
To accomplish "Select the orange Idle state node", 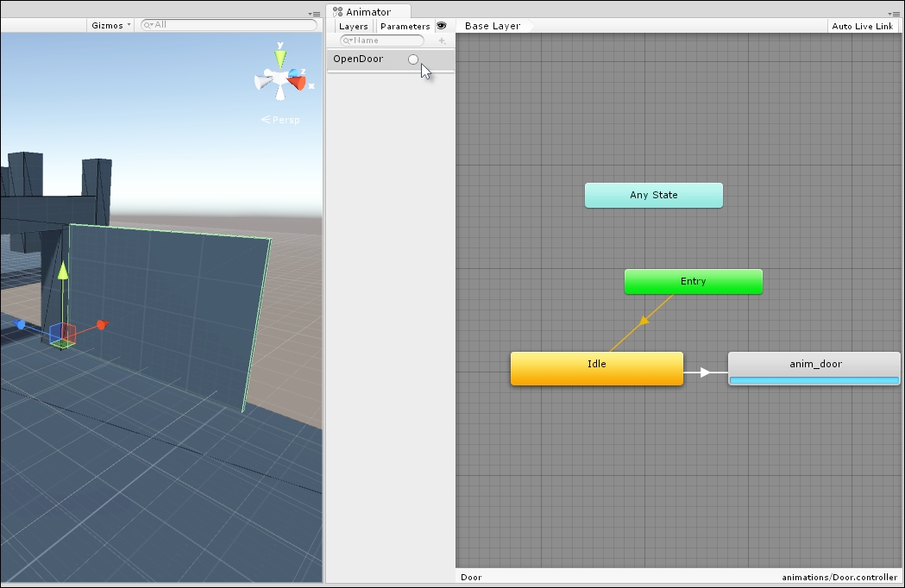I will (596, 364).
